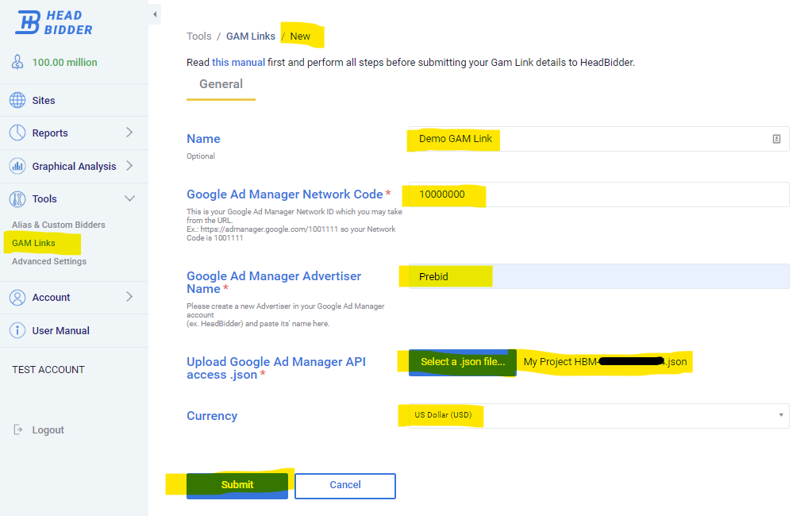The image size is (812, 516).
Task: Click the Tools wrench icon
Action: (x=17, y=199)
